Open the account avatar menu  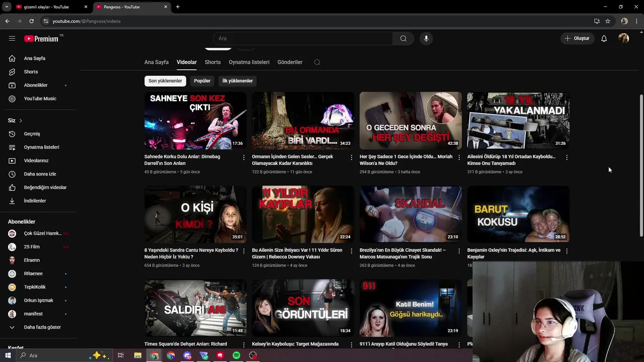pyautogui.click(x=624, y=38)
